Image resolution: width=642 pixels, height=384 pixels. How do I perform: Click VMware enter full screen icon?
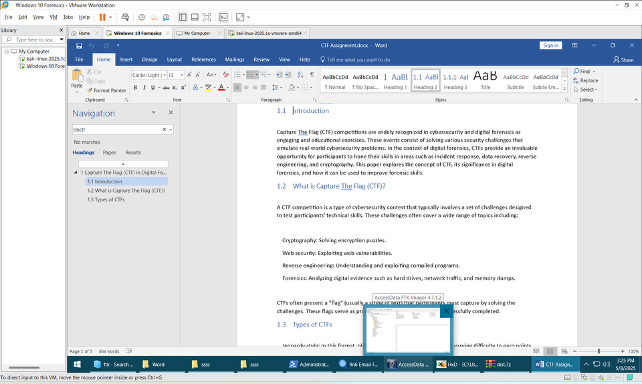click(x=207, y=17)
